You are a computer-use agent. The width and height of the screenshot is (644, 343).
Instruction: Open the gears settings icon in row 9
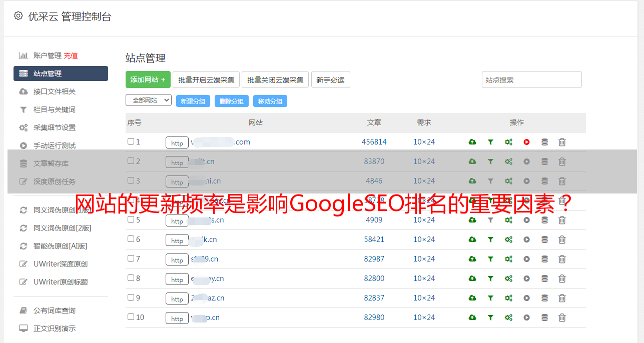[508, 298]
